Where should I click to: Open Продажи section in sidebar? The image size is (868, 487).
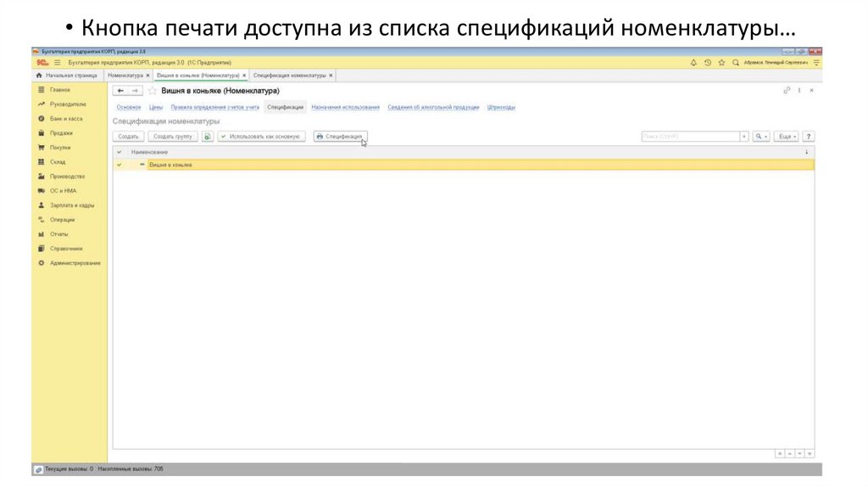[61, 133]
